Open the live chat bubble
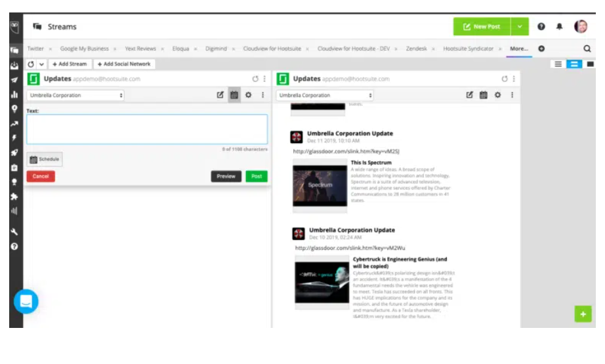The image size is (605, 364). pos(26,302)
